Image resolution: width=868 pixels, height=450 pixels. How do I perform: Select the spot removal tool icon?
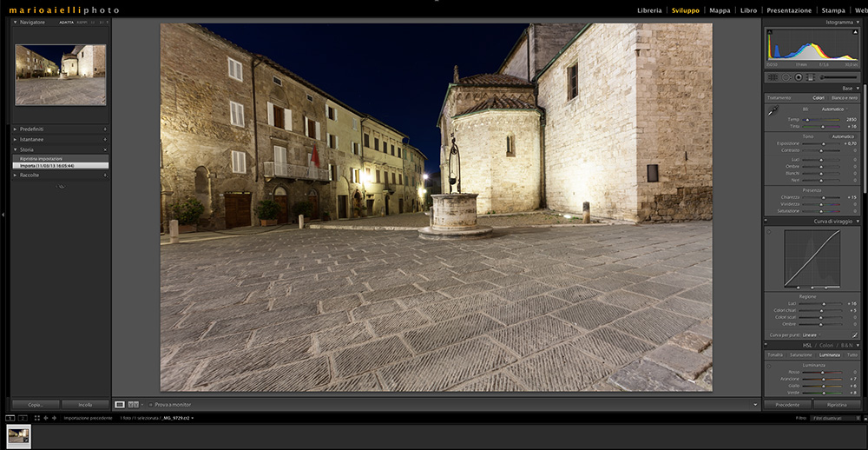[785, 77]
